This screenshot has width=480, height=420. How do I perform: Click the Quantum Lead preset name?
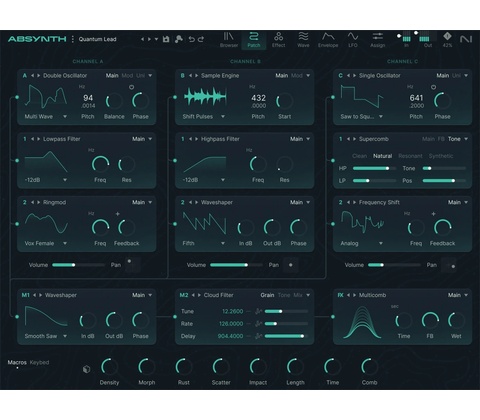pyautogui.click(x=97, y=39)
